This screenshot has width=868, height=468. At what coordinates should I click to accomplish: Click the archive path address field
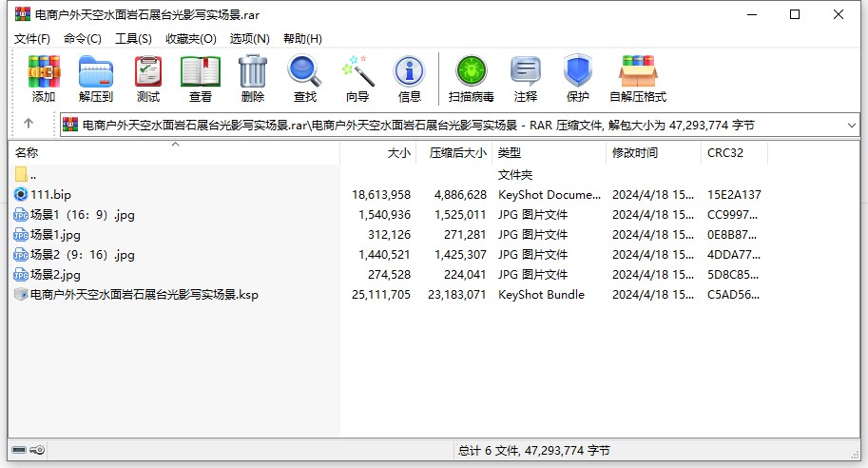coord(459,126)
